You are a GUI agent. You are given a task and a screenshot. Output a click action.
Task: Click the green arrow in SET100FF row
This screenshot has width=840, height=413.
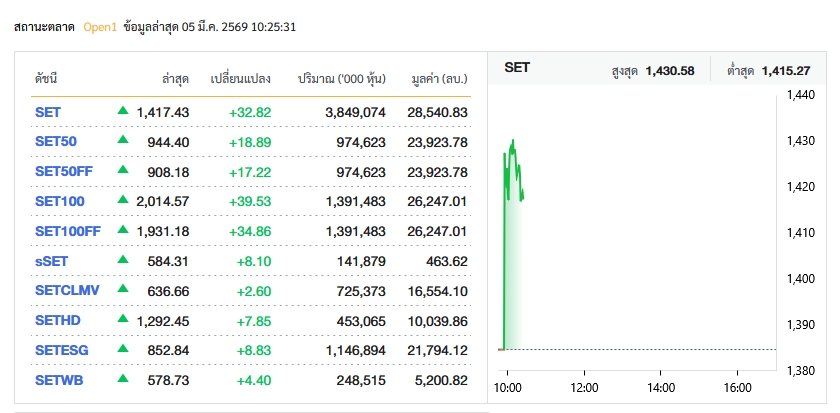point(123,230)
